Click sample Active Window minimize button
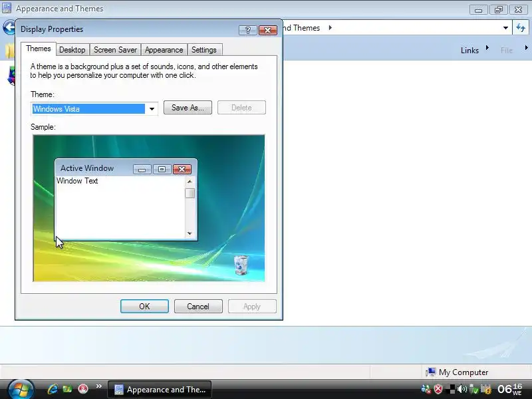 (142, 169)
